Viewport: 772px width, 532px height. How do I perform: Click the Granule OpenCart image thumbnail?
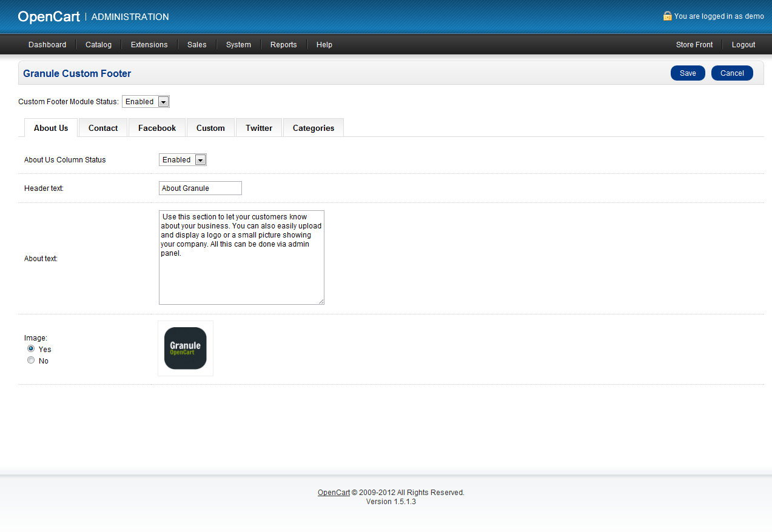click(186, 348)
